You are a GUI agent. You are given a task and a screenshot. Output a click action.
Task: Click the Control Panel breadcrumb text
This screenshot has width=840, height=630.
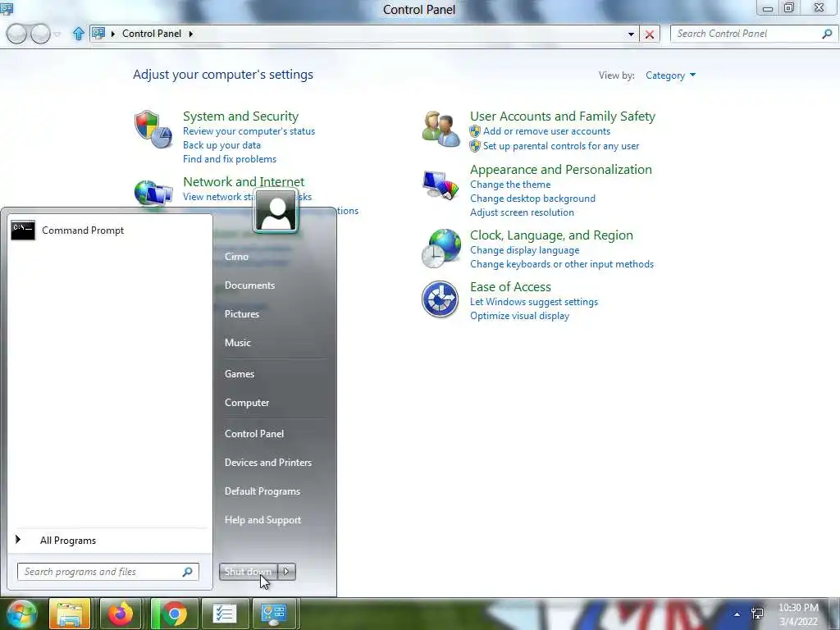pyautogui.click(x=152, y=34)
